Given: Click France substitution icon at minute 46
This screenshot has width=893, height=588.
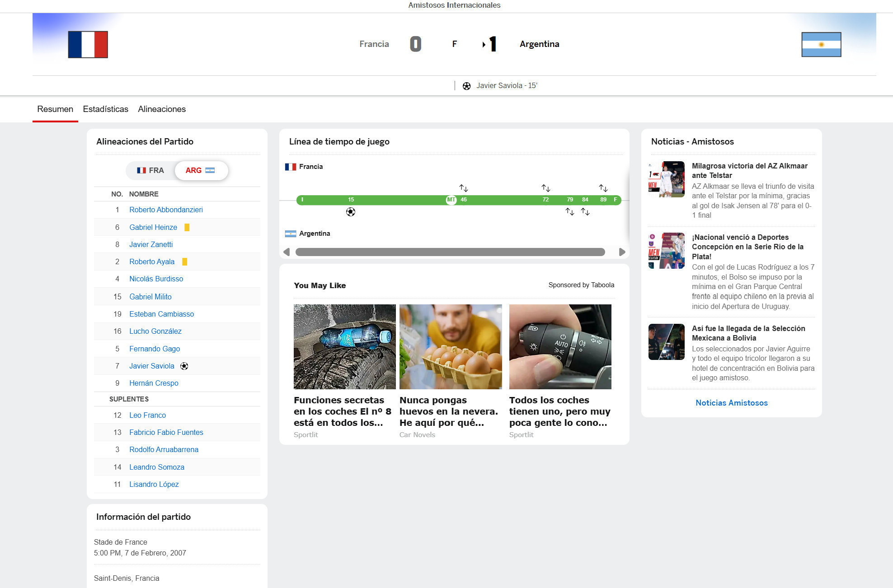Looking at the screenshot, I should (464, 188).
